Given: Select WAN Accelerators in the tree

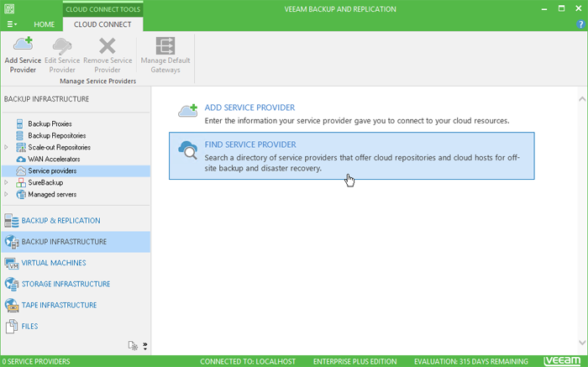Looking at the screenshot, I should pos(54,160).
